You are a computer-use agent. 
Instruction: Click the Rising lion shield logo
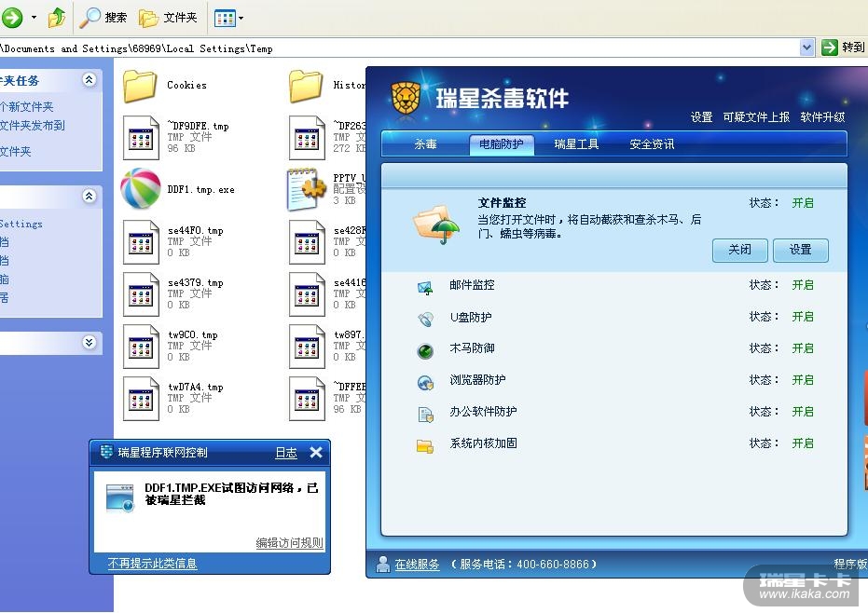tap(406, 99)
